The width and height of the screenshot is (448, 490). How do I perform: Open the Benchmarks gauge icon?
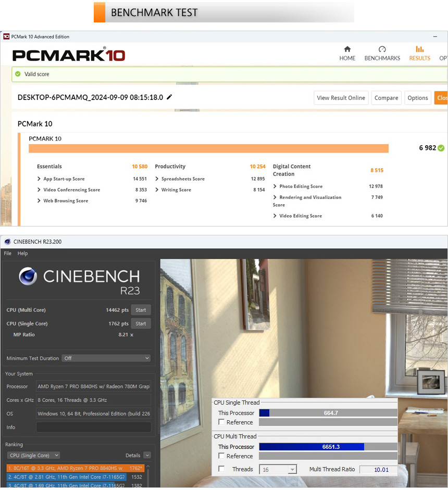[382, 49]
